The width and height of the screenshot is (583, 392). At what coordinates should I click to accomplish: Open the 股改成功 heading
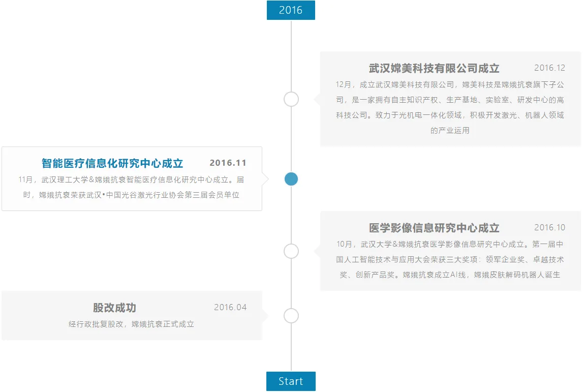coord(114,308)
